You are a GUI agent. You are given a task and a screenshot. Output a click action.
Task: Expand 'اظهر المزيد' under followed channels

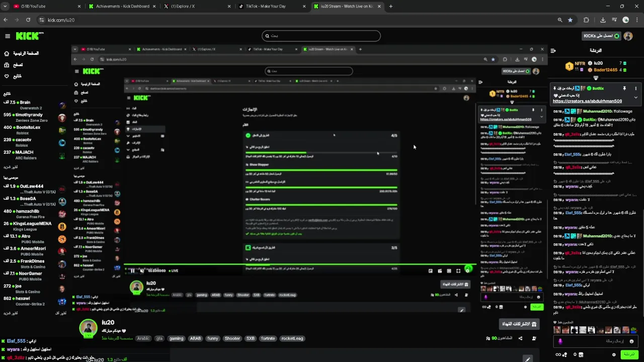point(11,166)
